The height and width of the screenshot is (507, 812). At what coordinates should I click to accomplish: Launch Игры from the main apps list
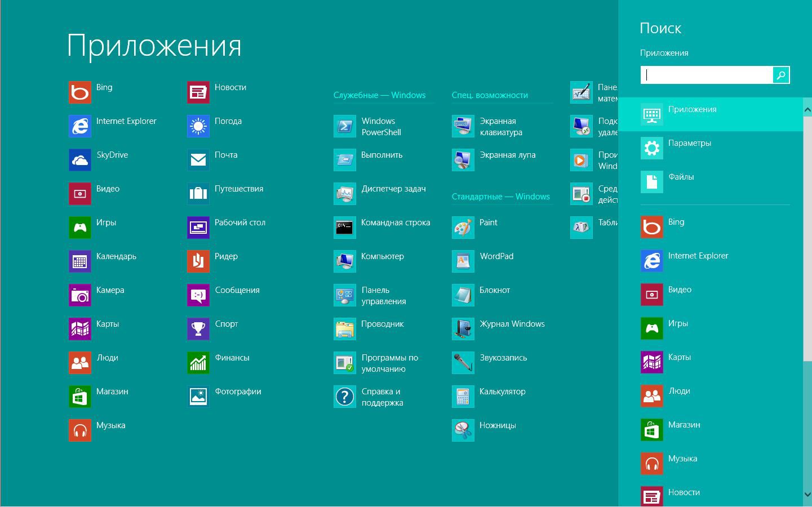pos(92,228)
